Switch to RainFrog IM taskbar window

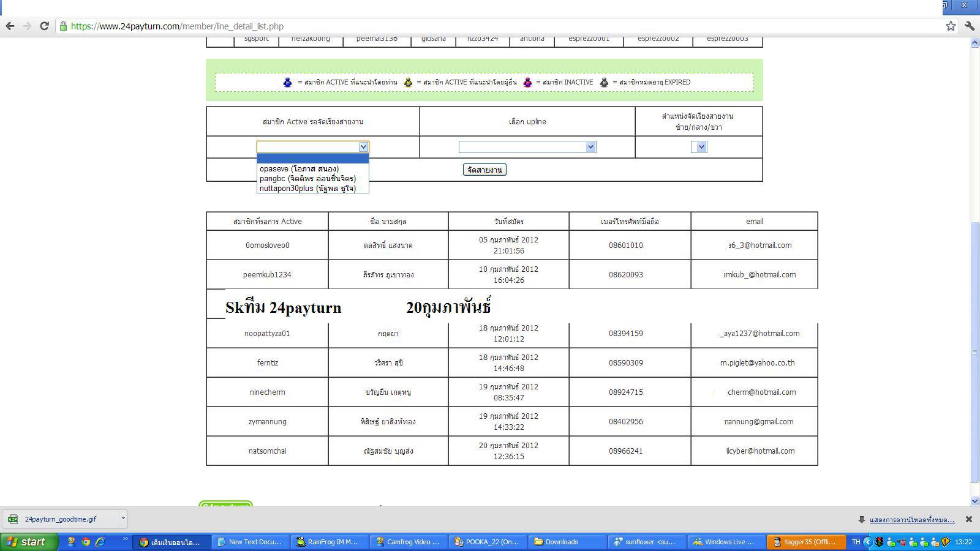[x=329, y=542]
